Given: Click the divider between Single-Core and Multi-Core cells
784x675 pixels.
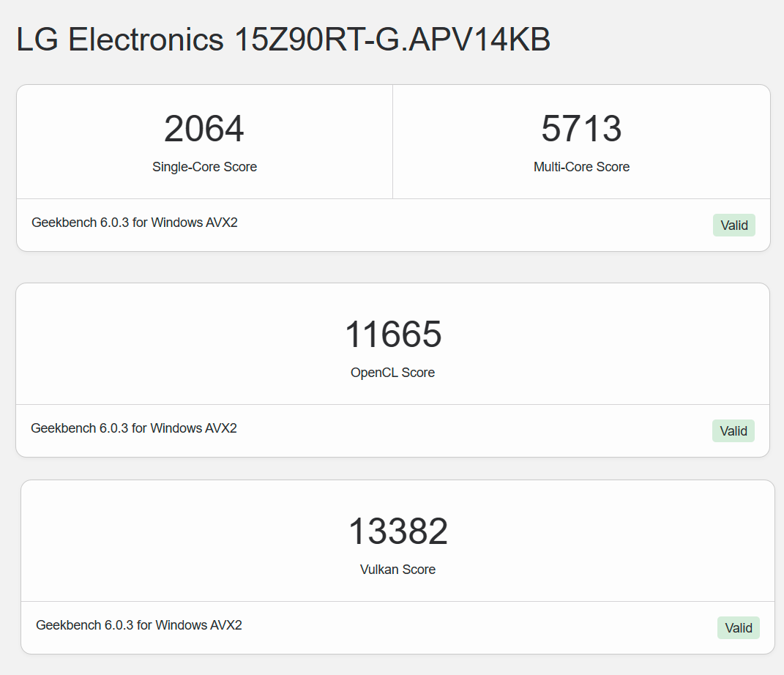Looking at the screenshot, I should click(392, 141).
